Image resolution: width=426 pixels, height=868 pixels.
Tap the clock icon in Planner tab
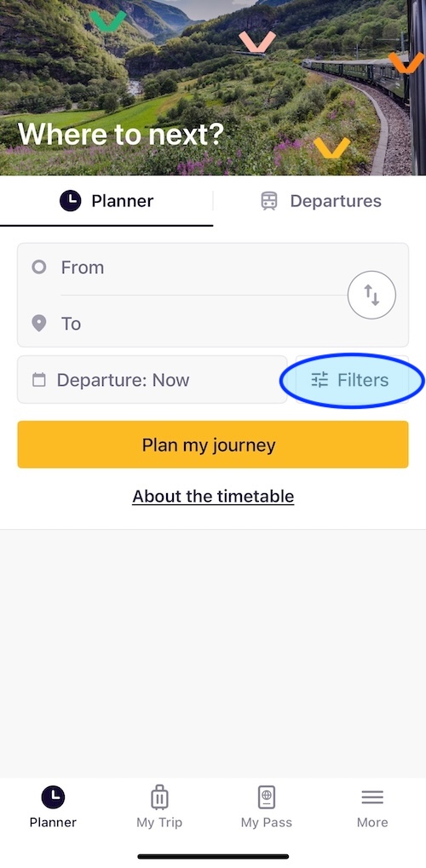pyautogui.click(x=71, y=201)
